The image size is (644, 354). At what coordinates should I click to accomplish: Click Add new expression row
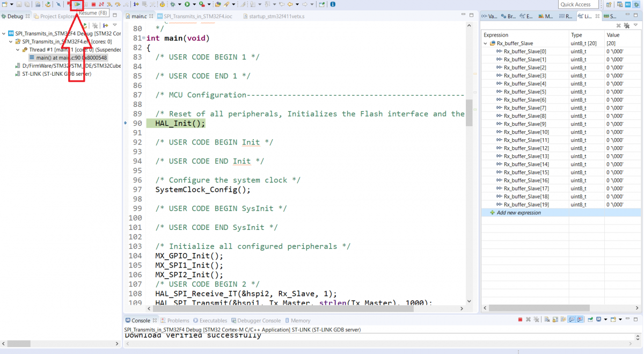tap(518, 213)
